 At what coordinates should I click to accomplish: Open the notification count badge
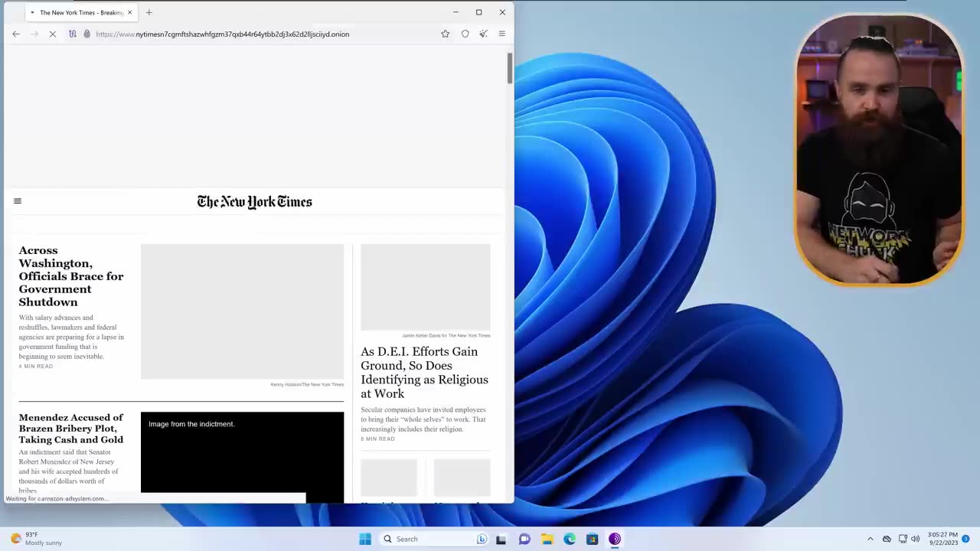965,539
